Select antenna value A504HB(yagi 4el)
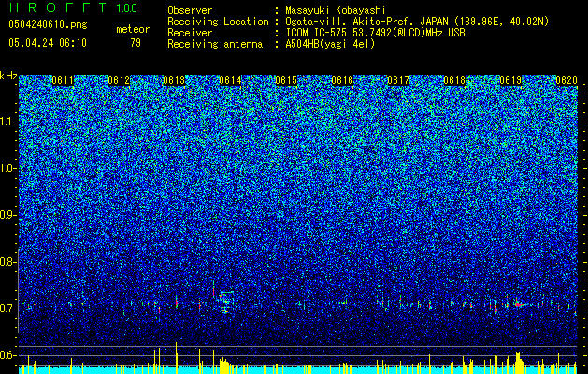Screen dimensions: 588x374 coord(330,44)
